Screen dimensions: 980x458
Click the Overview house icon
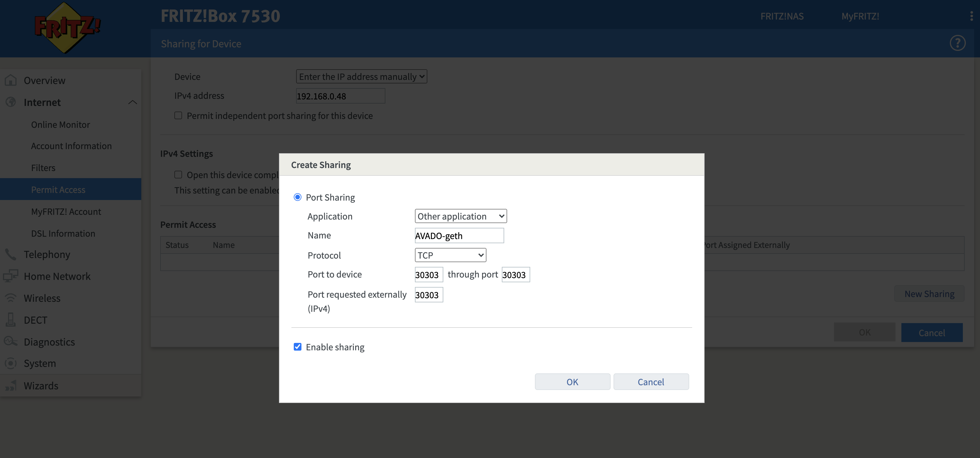[11, 80]
